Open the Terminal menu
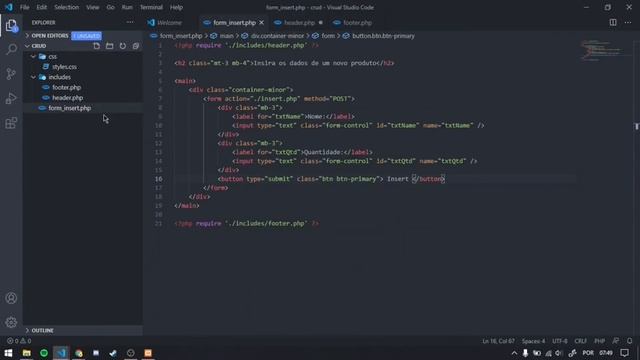The image size is (640, 360). click(x=151, y=7)
